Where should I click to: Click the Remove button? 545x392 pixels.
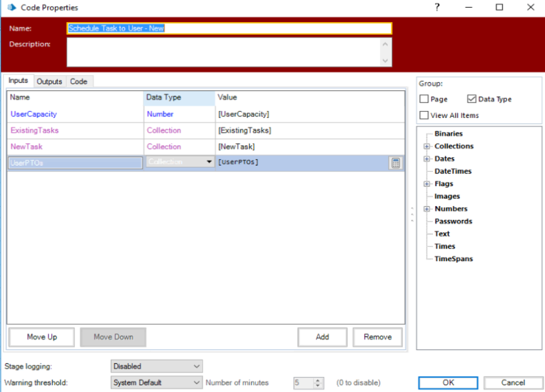(377, 337)
